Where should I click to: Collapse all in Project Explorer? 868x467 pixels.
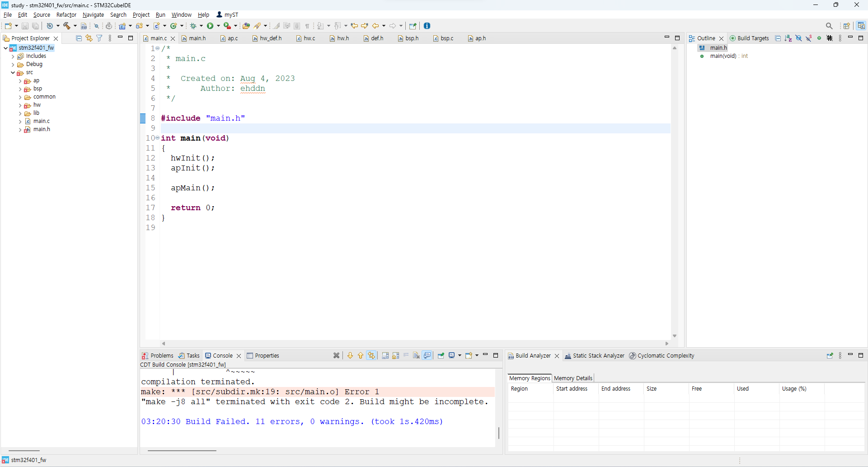point(79,38)
